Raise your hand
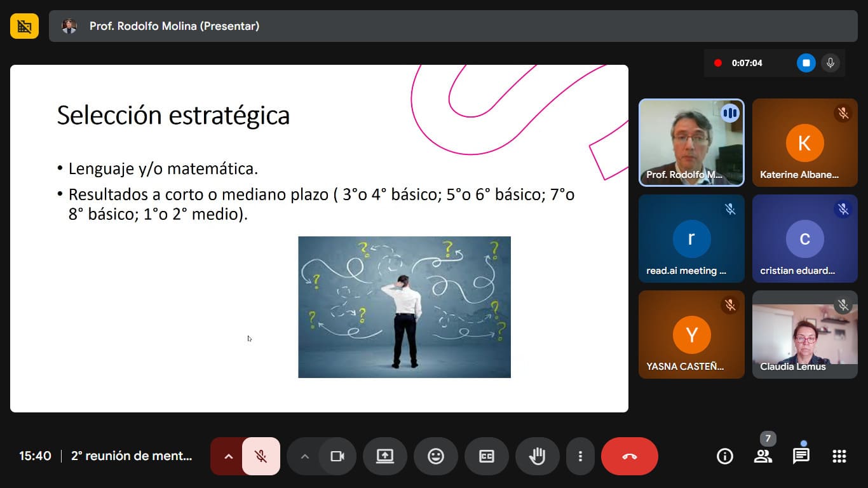Viewport: 868px width, 488px height. pyautogui.click(x=538, y=456)
